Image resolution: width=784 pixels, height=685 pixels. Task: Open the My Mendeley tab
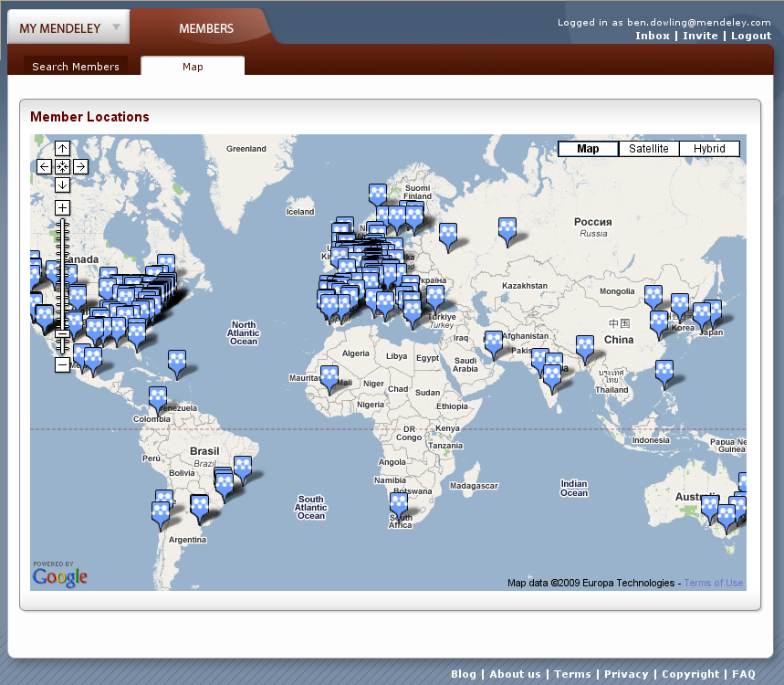(60, 28)
